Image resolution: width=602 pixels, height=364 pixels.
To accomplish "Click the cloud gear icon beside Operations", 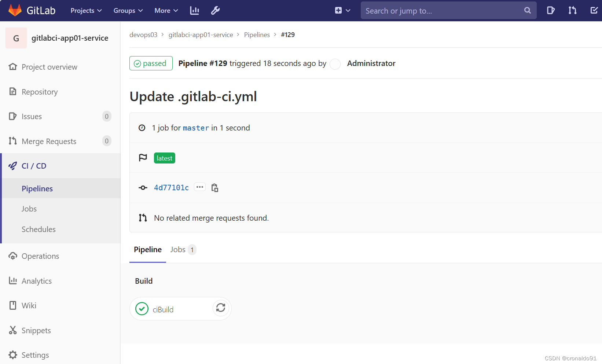I will pyautogui.click(x=13, y=256).
